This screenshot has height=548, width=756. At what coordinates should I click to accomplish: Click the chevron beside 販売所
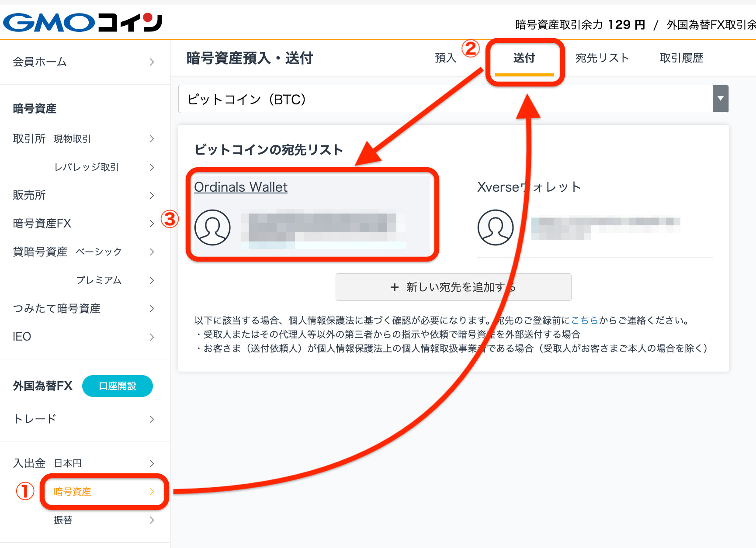click(152, 196)
